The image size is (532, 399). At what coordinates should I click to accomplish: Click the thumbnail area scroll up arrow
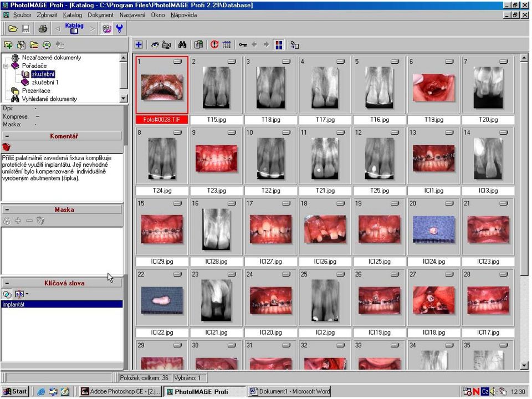(x=524, y=58)
